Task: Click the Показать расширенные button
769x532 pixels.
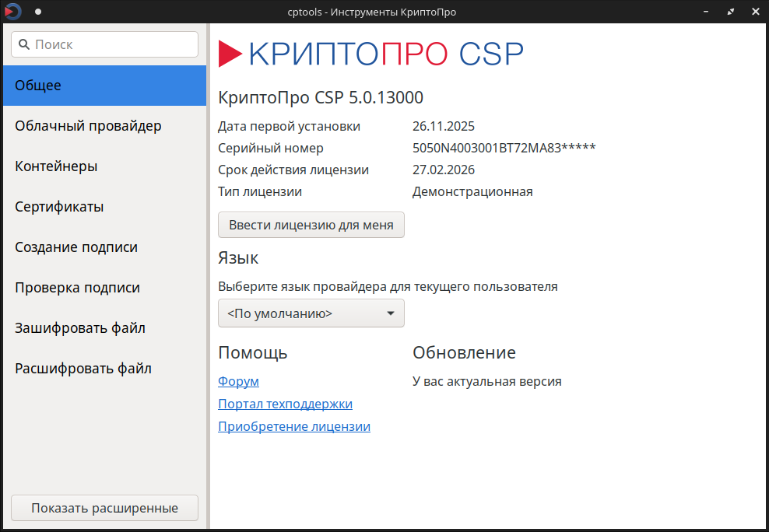Action: tap(105, 508)
